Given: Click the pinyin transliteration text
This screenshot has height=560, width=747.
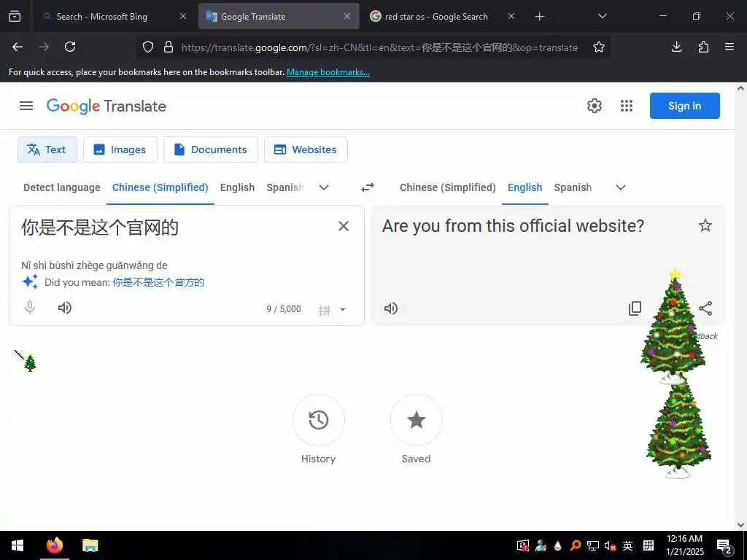Looking at the screenshot, I should (x=94, y=265).
